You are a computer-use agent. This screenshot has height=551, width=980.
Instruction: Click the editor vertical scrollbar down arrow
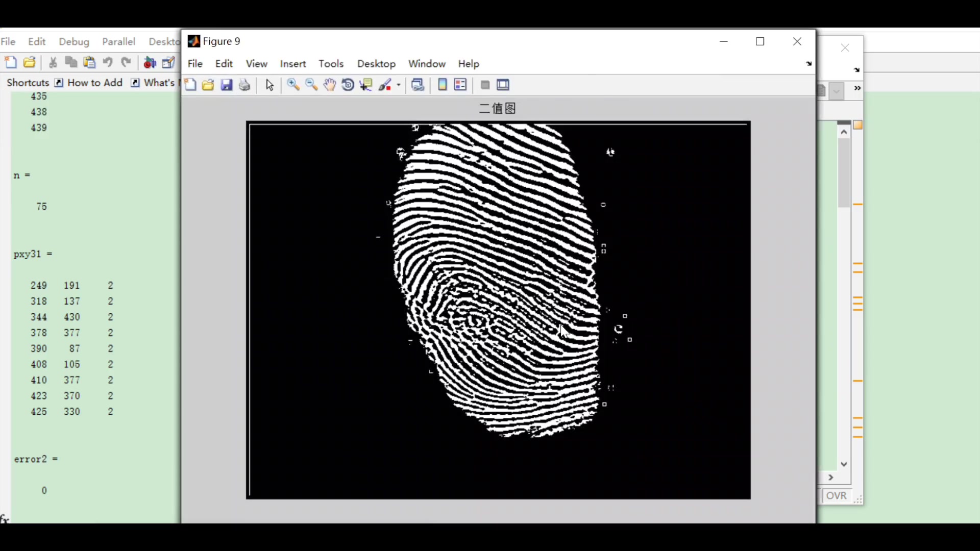(844, 464)
